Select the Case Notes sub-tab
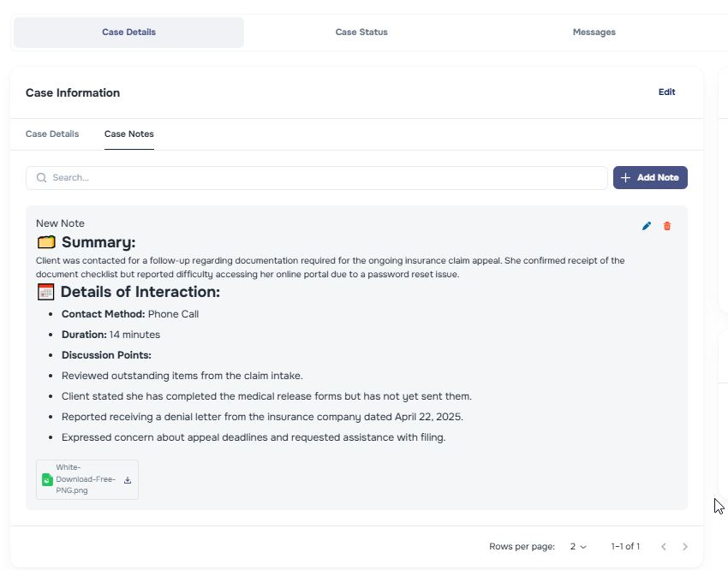This screenshot has width=728, height=570. click(x=129, y=134)
